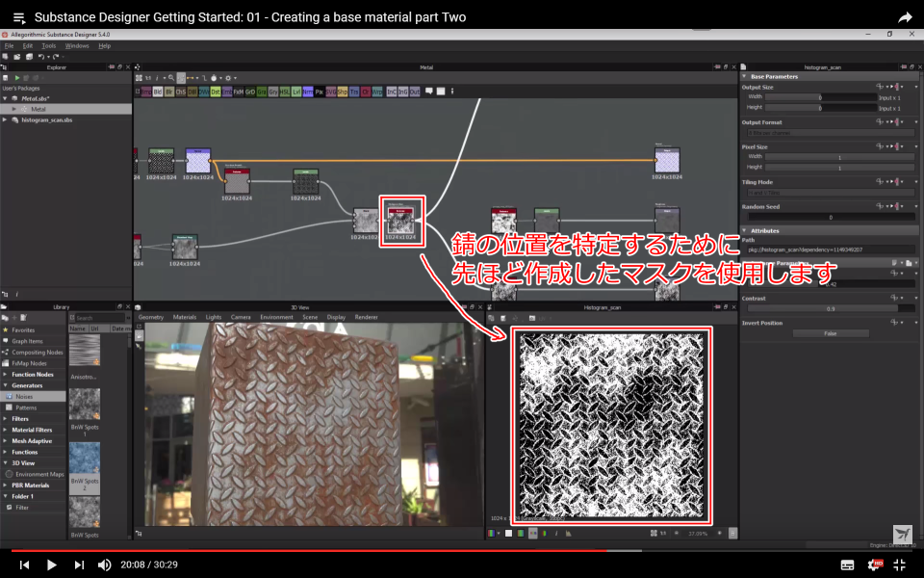This screenshot has height=578, width=924.
Task: Skip to next video
Action: tap(78, 565)
